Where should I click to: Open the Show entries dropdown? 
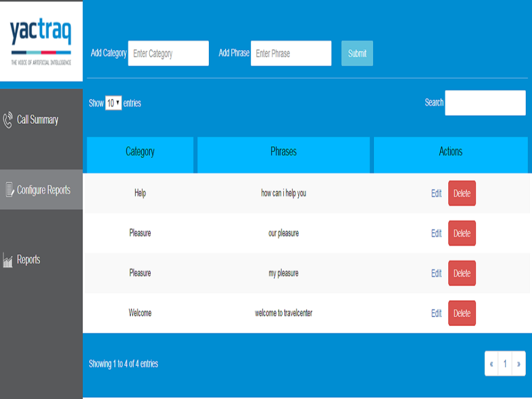pyautogui.click(x=114, y=103)
